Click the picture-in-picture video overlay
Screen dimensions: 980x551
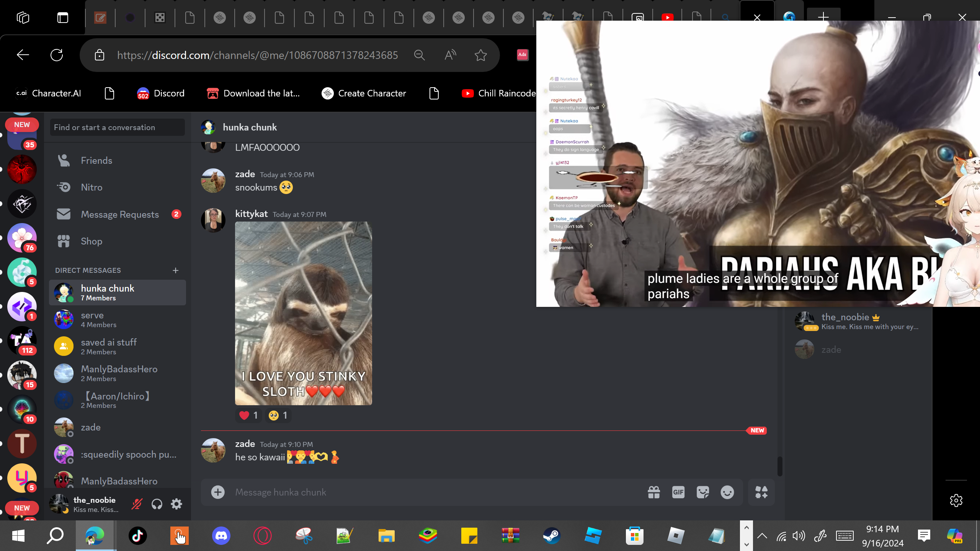pos(758,164)
